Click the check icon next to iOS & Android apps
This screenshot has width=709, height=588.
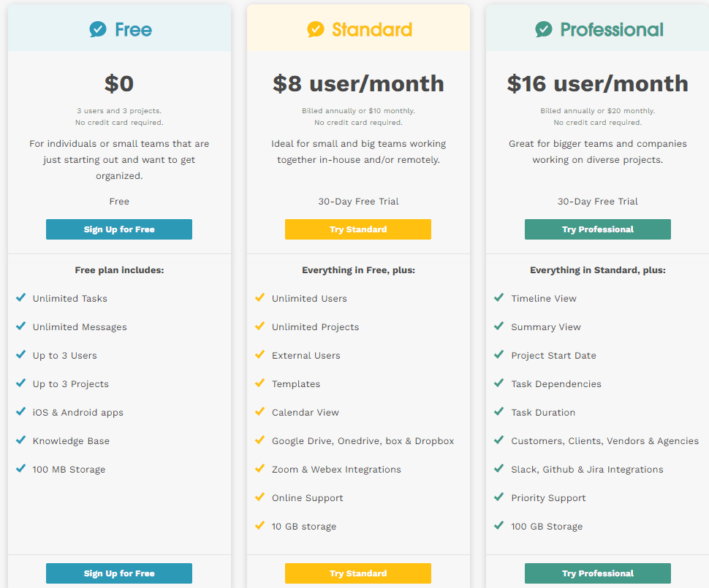(19, 411)
